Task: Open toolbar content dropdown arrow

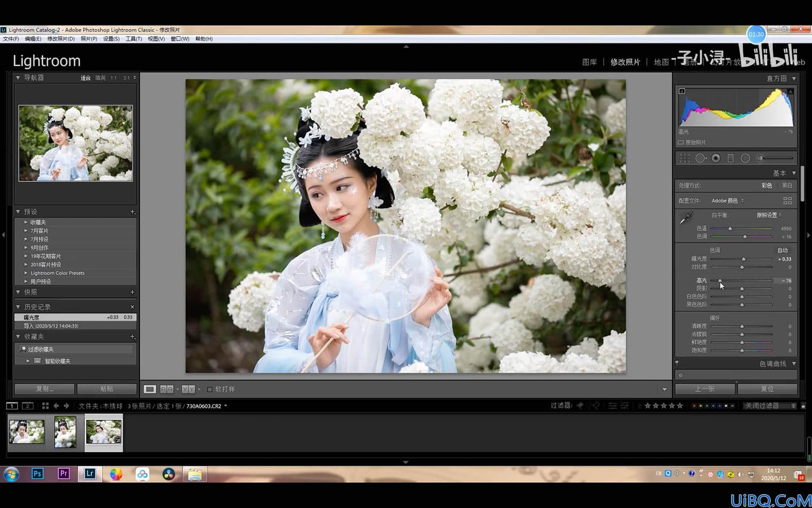Action: pos(664,389)
